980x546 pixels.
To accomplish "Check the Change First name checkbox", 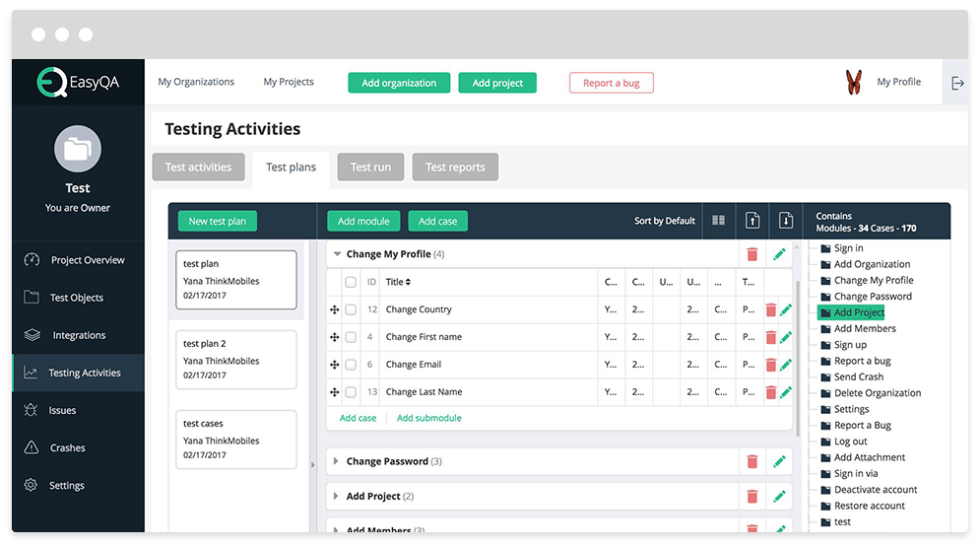I will [351, 337].
